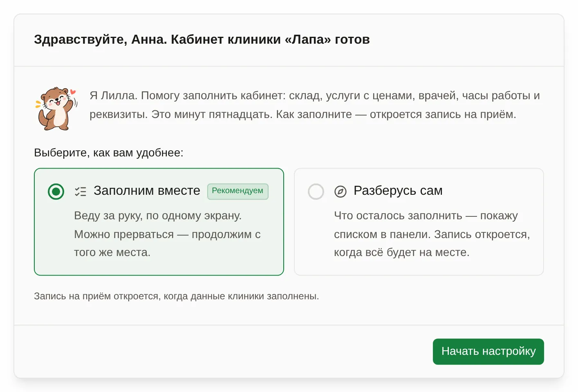Screen dimensions: 578x392
Task: Click the description starting «Что осталось заполнить — покажу»
Action: pyautogui.click(x=432, y=234)
